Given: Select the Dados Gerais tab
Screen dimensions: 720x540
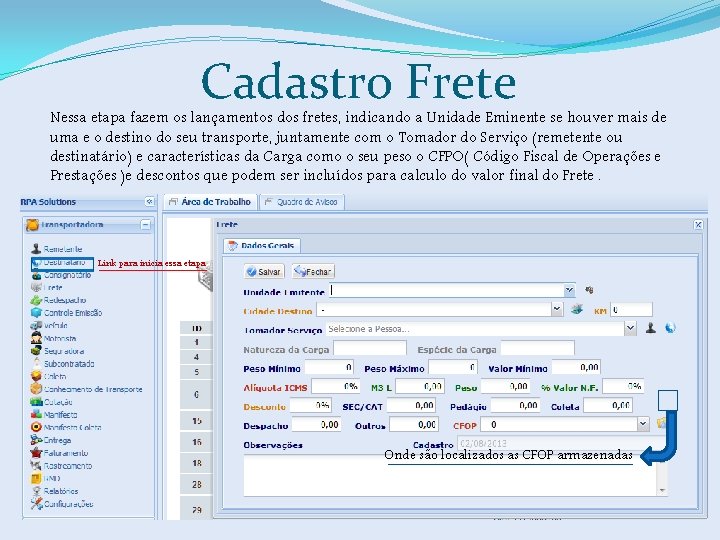Looking at the screenshot, I should point(262,246).
